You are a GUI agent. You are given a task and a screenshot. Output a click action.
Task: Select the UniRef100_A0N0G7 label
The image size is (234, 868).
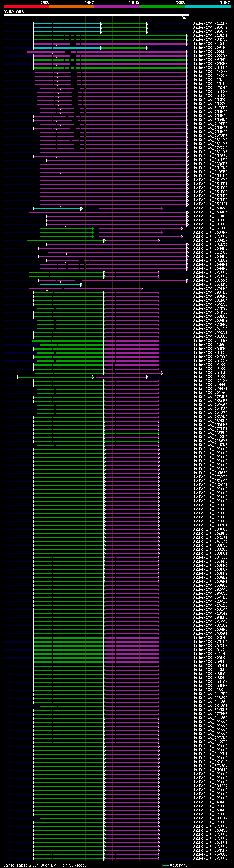(x=210, y=64)
